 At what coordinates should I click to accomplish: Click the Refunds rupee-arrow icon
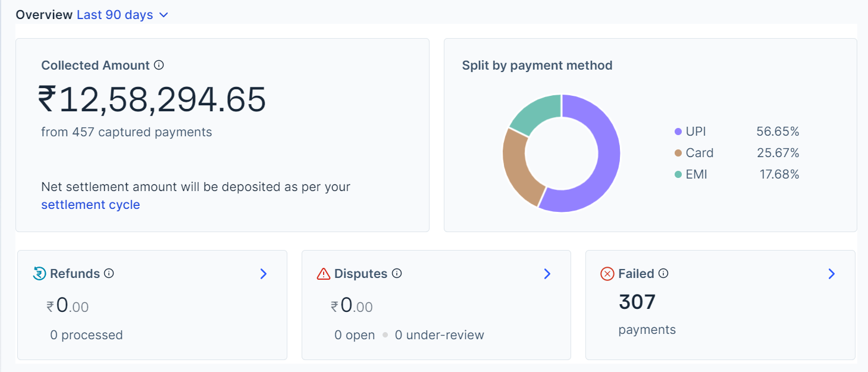[39, 274]
